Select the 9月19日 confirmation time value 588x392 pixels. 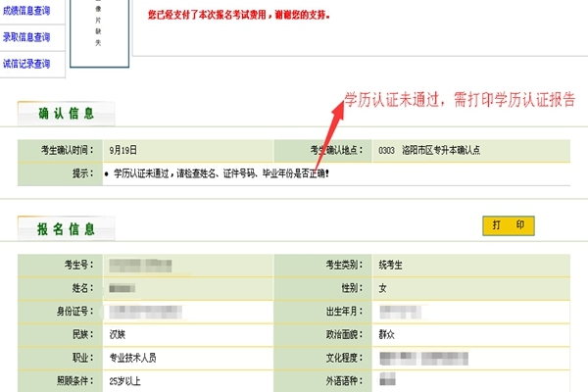123,151
